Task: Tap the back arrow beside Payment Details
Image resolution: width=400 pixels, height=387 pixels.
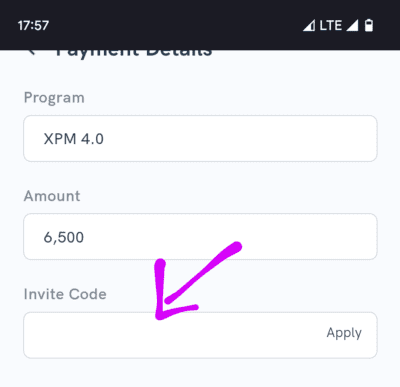Action: [32, 52]
